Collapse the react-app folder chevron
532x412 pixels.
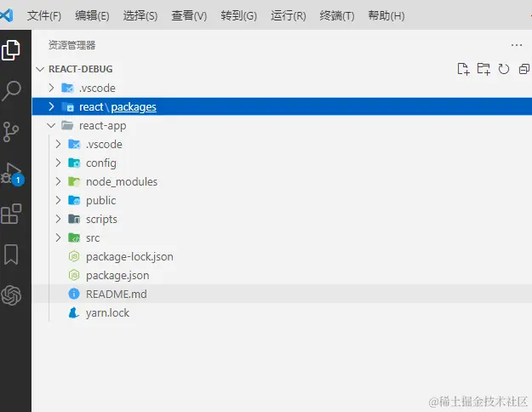[51, 126]
